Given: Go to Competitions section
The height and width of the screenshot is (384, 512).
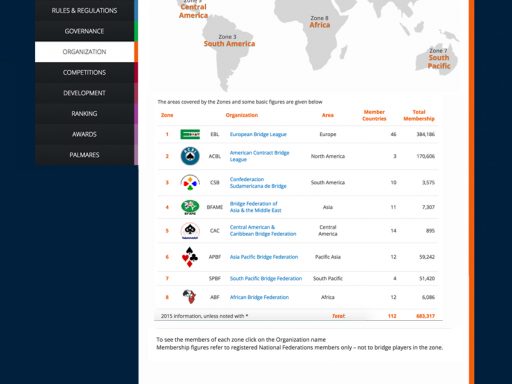Looking at the screenshot, I should click(x=84, y=72).
